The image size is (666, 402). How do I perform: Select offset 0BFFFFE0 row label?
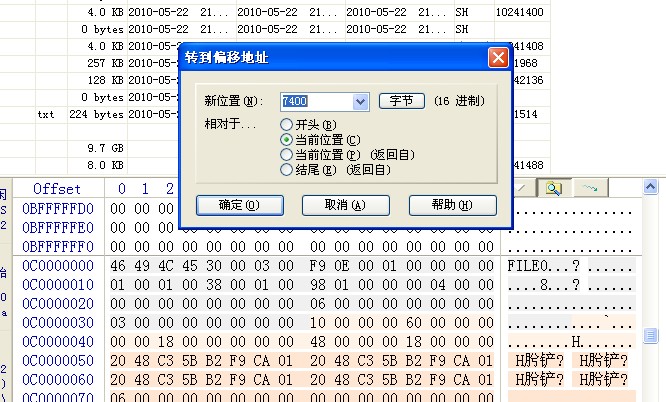click(x=58, y=227)
